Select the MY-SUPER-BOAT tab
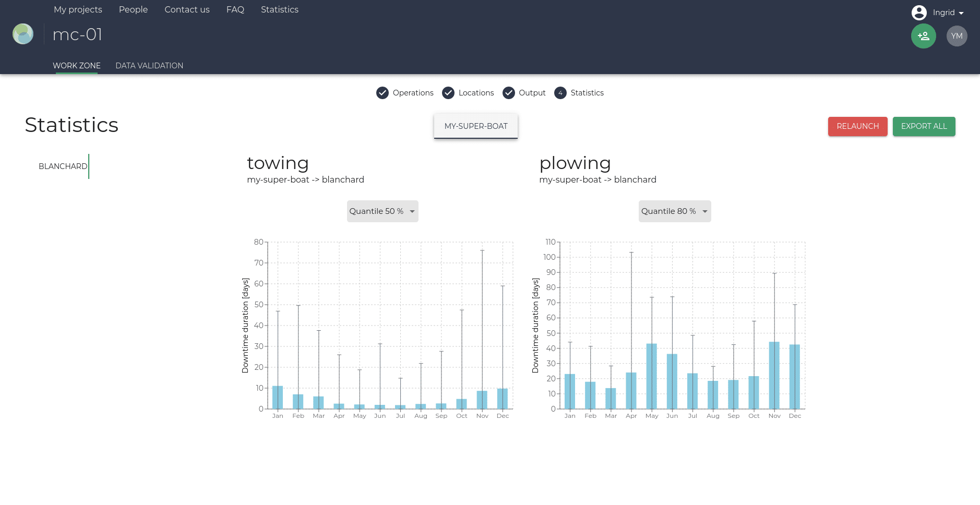 pos(475,126)
